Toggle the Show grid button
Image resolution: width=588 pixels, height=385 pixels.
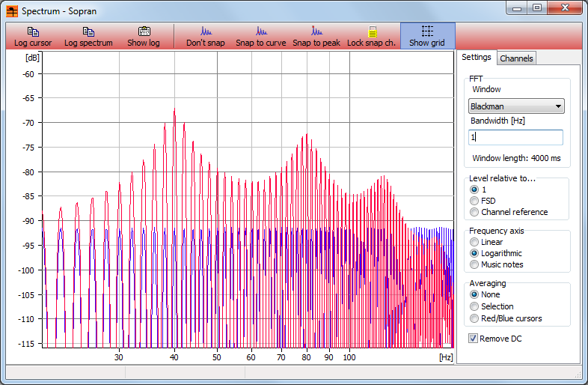tap(427, 37)
